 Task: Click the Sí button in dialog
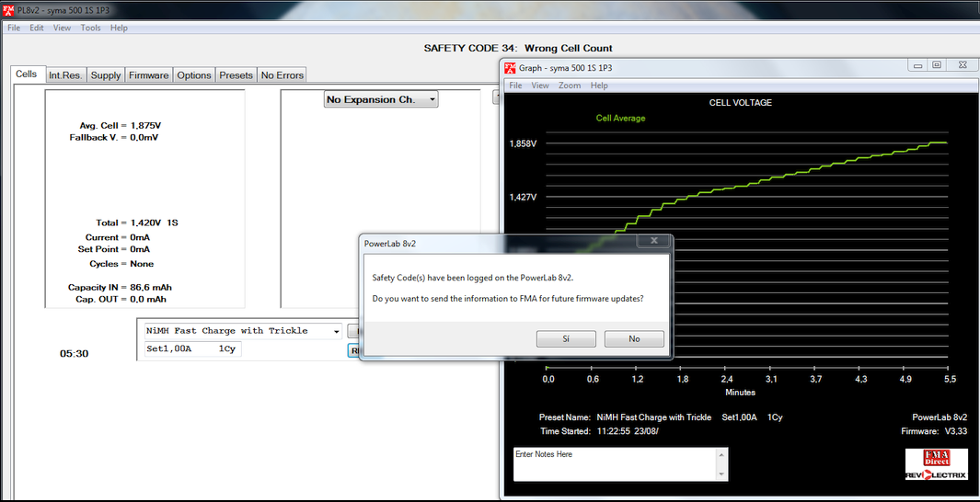(566, 338)
